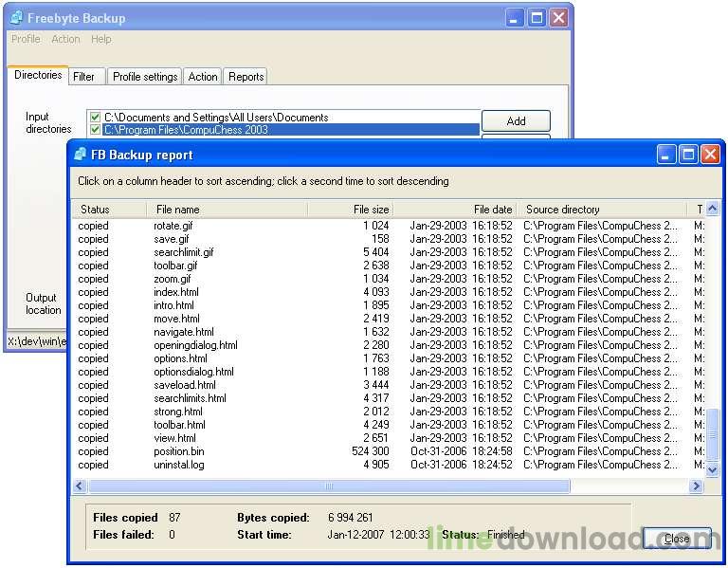Click the report list scroll down arrow
The image size is (728, 568).
coord(712,469)
